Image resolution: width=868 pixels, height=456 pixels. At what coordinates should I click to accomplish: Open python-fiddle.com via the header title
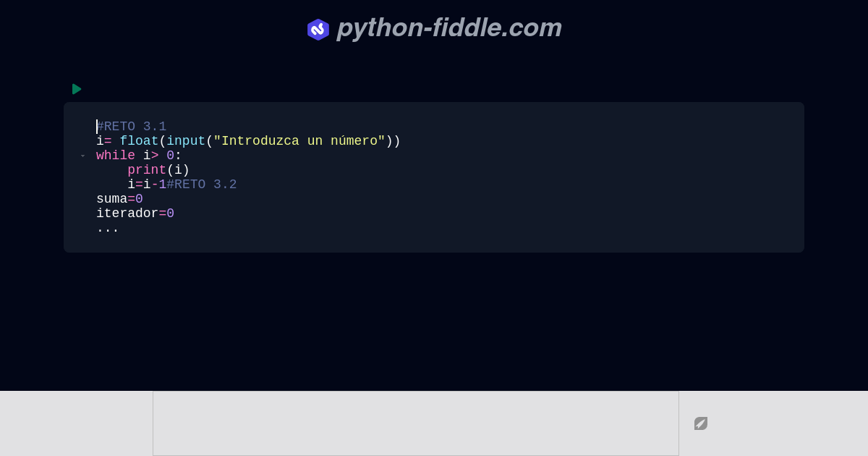[x=448, y=28]
